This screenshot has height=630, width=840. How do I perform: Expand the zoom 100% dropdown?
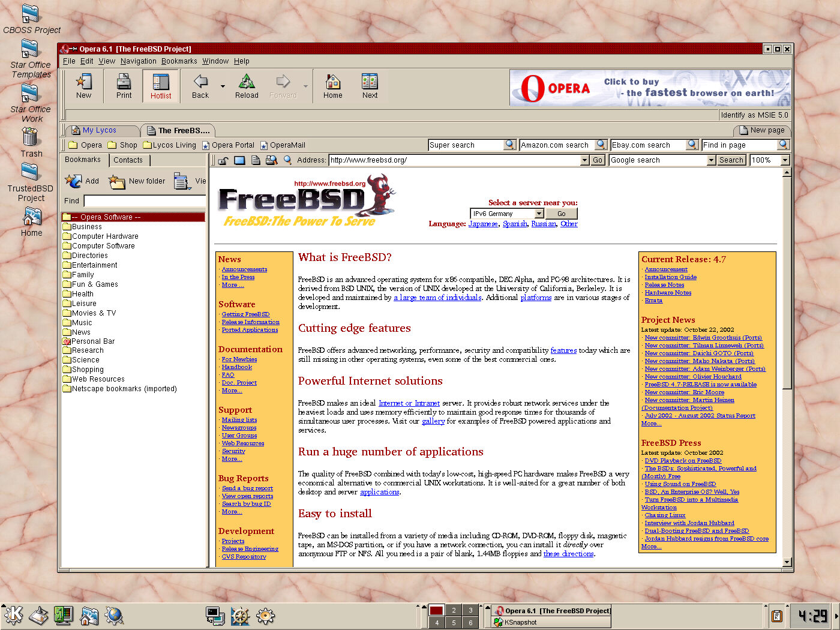[785, 160]
